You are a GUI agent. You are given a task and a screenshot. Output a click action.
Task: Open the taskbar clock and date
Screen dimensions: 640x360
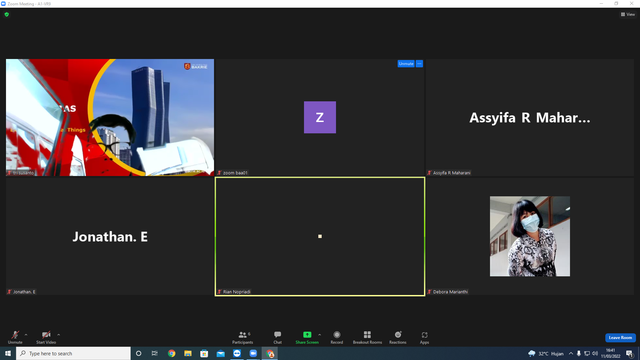pos(611,353)
